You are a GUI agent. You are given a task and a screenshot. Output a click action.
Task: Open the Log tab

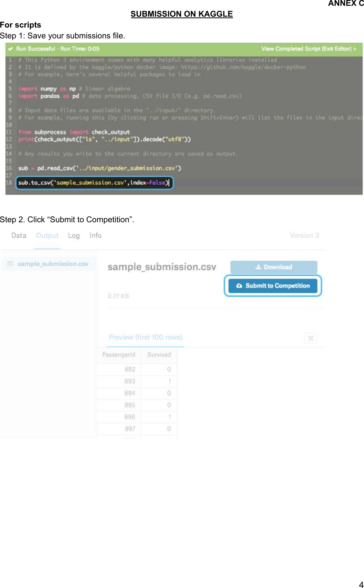pyautogui.click(x=74, y=235)
